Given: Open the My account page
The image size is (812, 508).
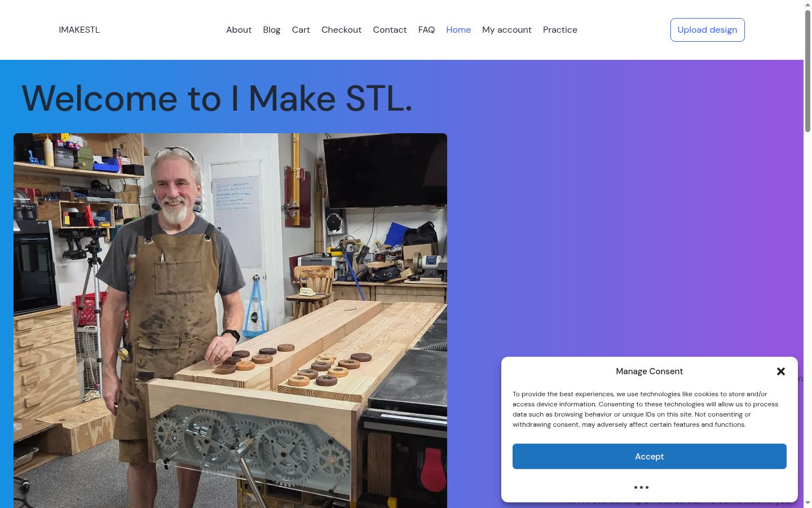Looking at the screenshot, I should tap(507, 30).
